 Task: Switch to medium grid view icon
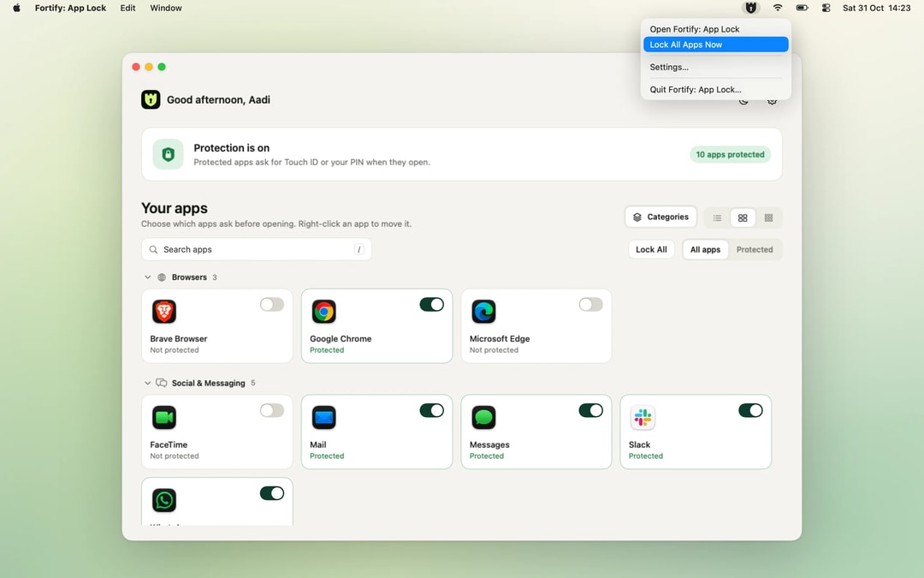[743, 217]
